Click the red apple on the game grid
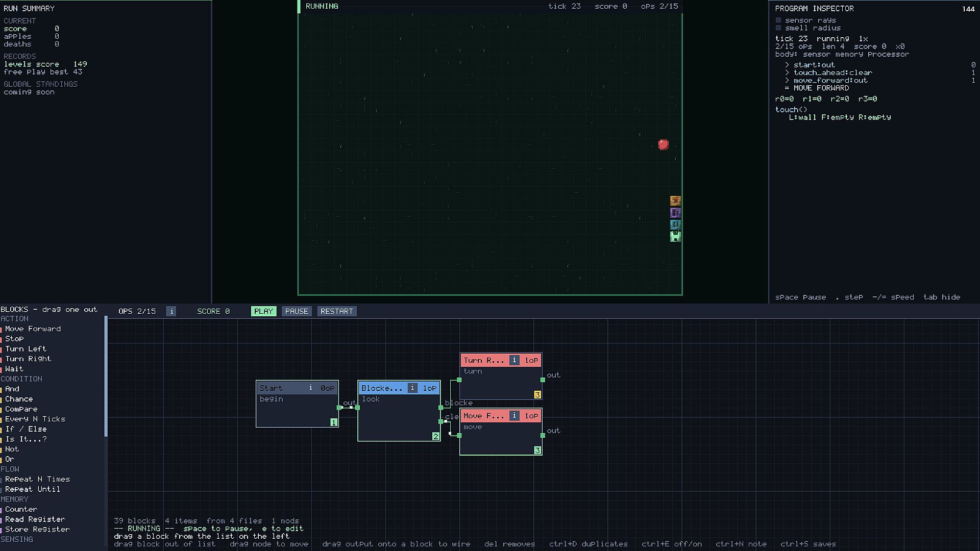The height and width of the screenshot is (551, 980). 663,145
